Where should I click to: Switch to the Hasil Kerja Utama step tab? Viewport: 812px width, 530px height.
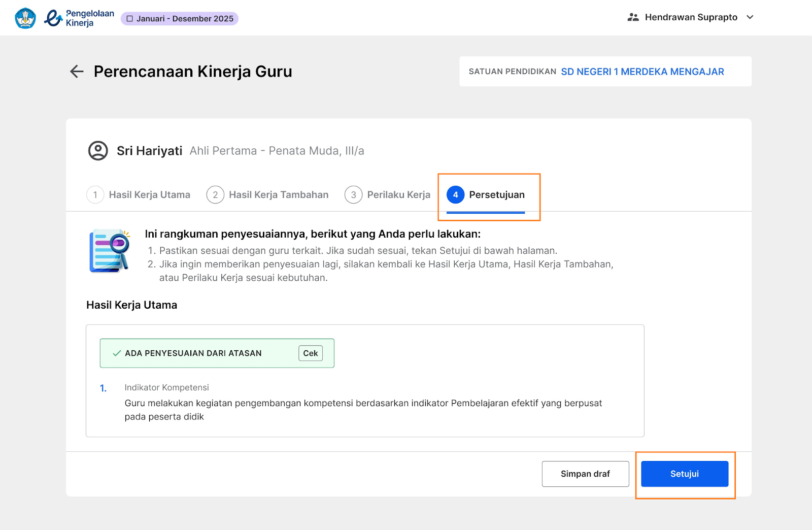[139, 195]
